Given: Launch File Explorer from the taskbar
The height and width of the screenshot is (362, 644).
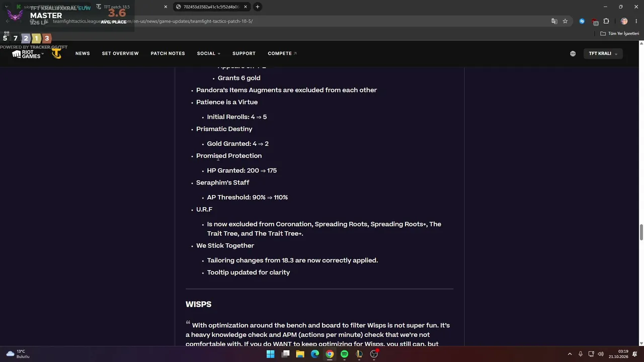Looking at the screenshot, I should [x=300, y=354].
